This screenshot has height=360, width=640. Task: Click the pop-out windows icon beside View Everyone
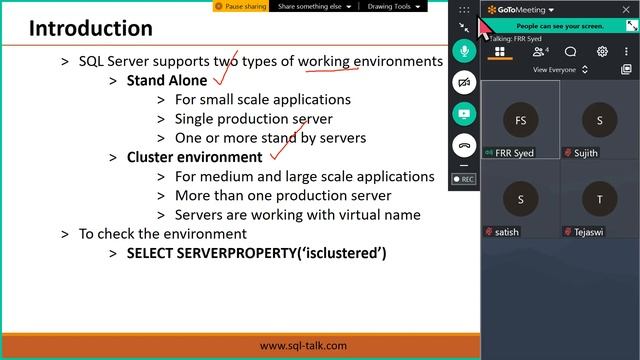point(626,69)
